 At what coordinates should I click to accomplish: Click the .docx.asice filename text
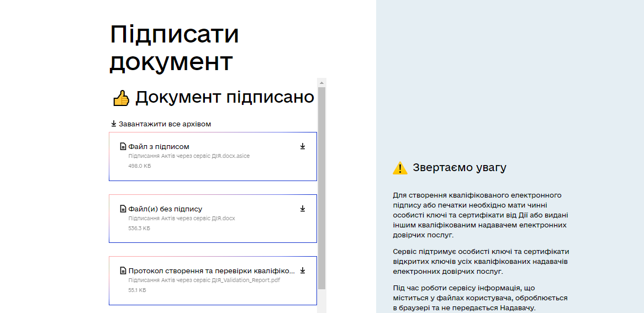[189, 156]
